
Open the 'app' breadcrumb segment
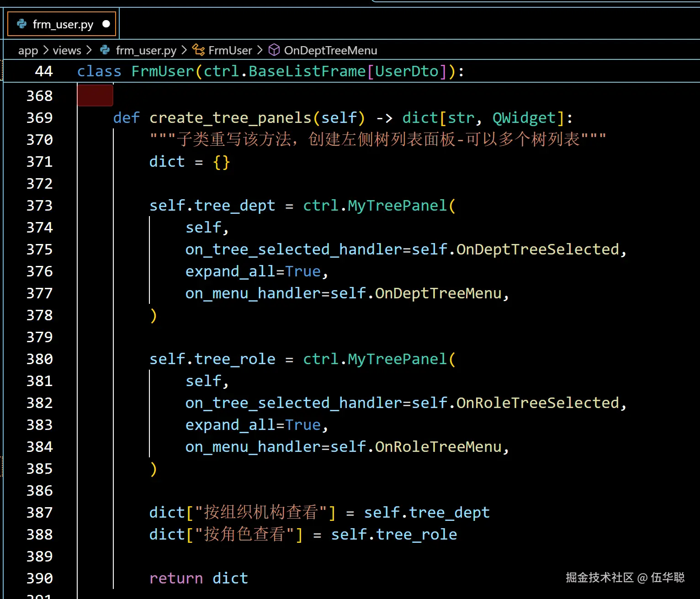coord(28,50)
